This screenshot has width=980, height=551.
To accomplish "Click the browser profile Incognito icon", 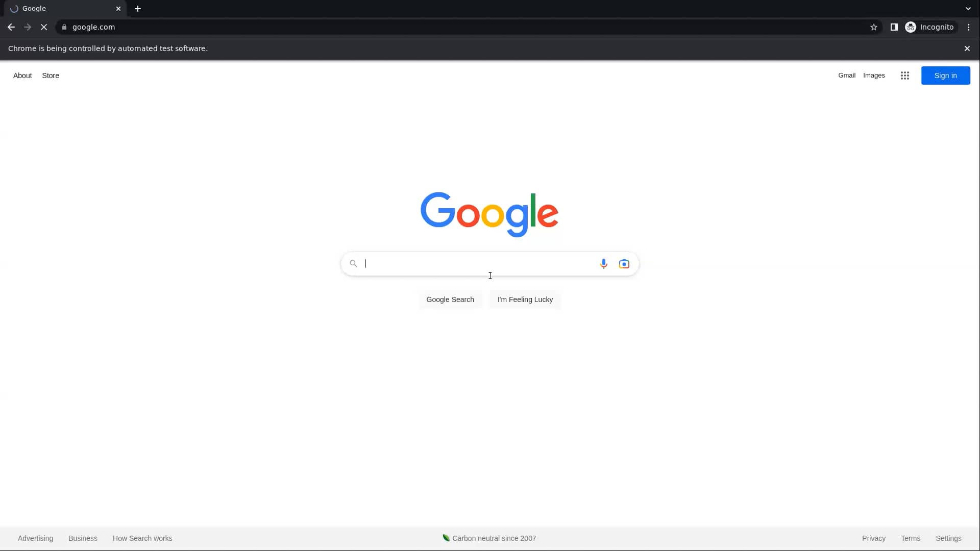I will click(x=911, y=27).
